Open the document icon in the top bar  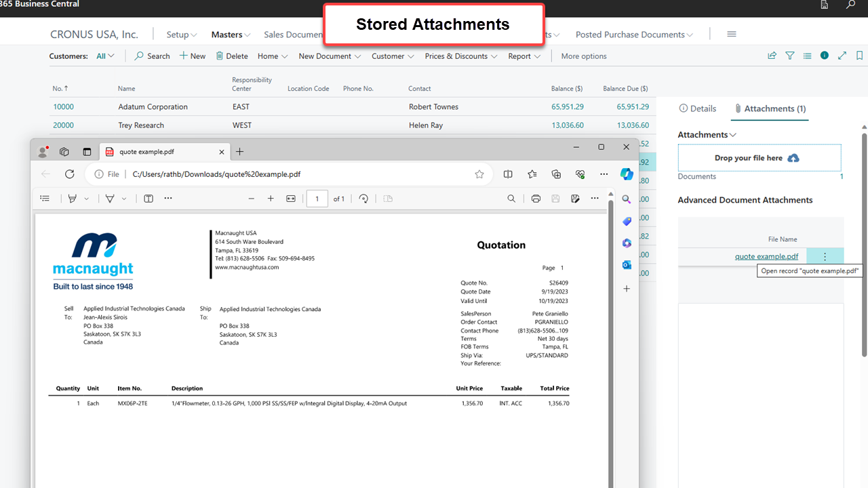coord(825,5)
